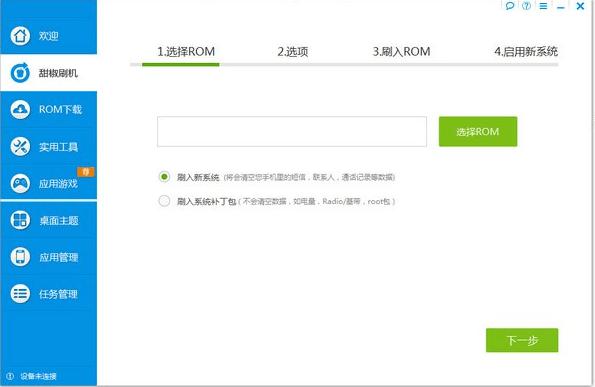Open the 桌面主题 grid icon

[x=20, y=220]
